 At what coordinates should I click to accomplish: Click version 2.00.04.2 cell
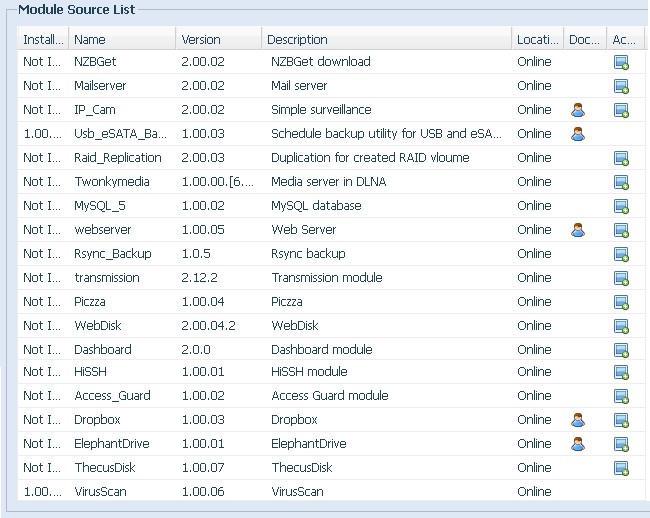point(209,326)
